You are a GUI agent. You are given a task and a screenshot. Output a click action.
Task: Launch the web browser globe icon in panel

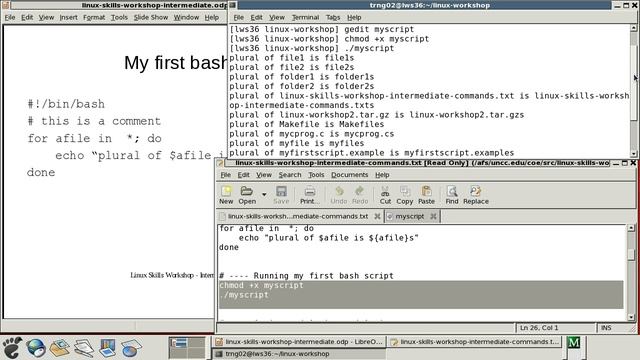[36, 348]
